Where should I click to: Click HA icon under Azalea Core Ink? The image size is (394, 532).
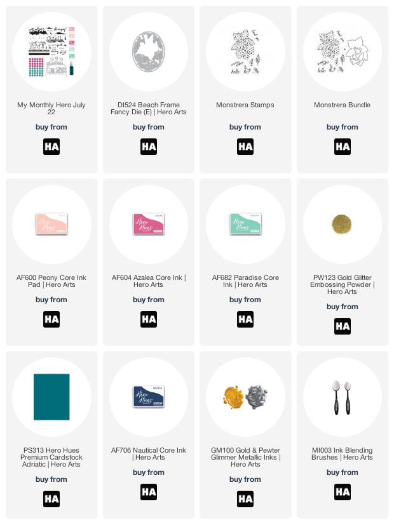(149, 319)
